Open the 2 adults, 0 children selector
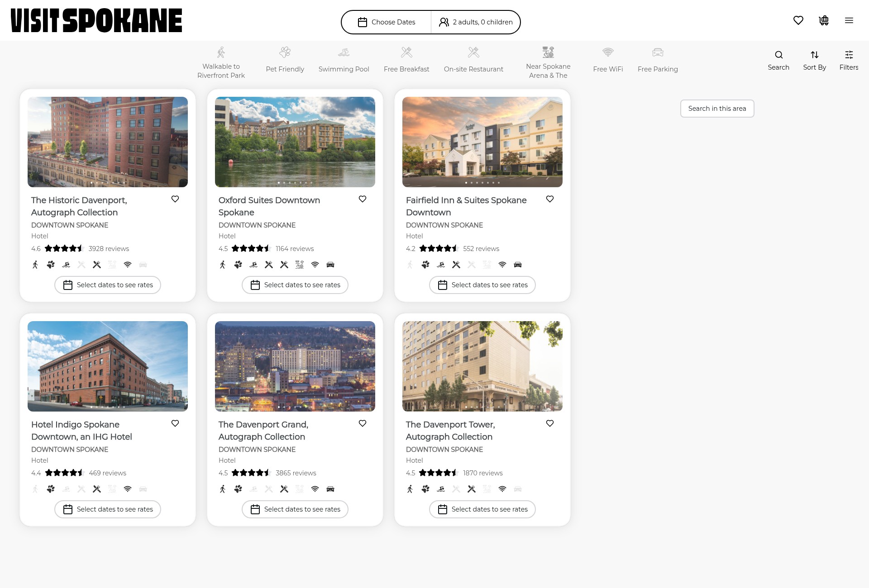869x588 pixels. [476, 22]
